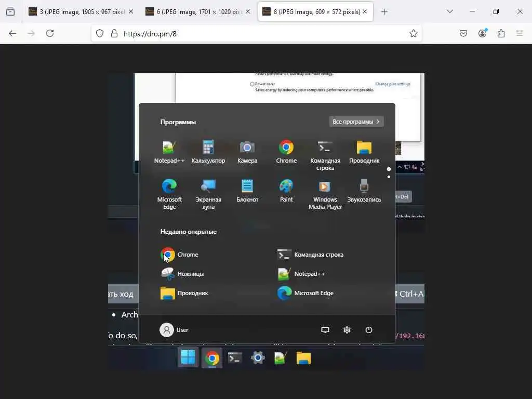Open Firefox View button at top left
The height and width of the screenshot is (399, 532).
tap(10, 11)
